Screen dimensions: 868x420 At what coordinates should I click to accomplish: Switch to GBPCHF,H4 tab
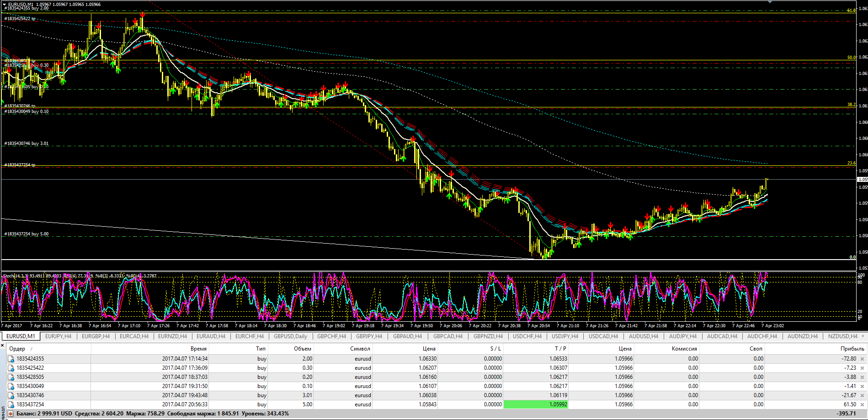click(331, 336)
